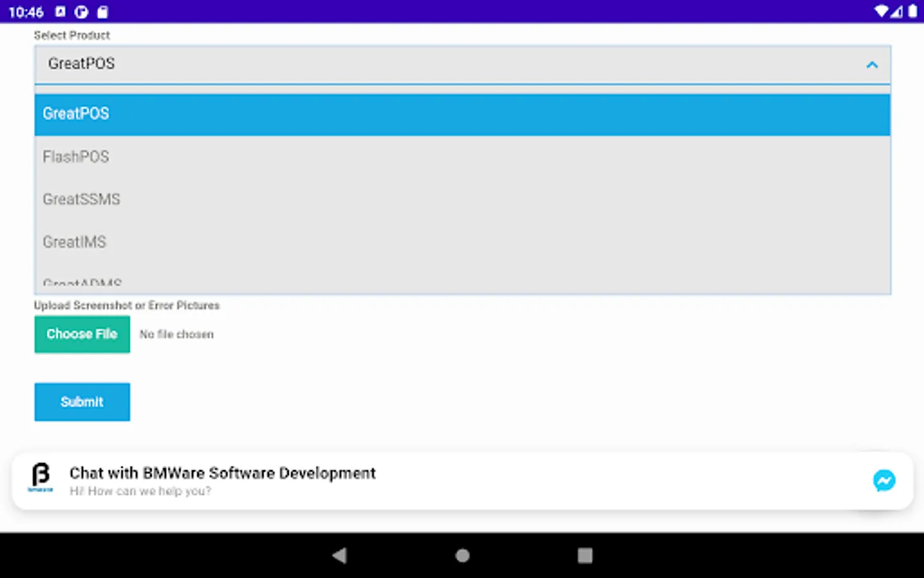Tap the Wi-Fi status icon
924x578 pixels.
click(x=880, y=12)
